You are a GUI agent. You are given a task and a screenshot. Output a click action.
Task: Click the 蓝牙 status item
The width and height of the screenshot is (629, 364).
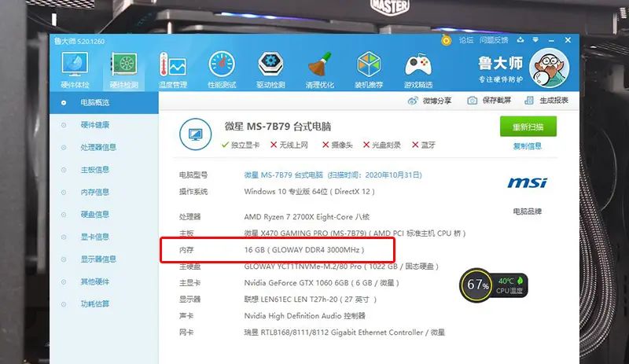[424, 145]
